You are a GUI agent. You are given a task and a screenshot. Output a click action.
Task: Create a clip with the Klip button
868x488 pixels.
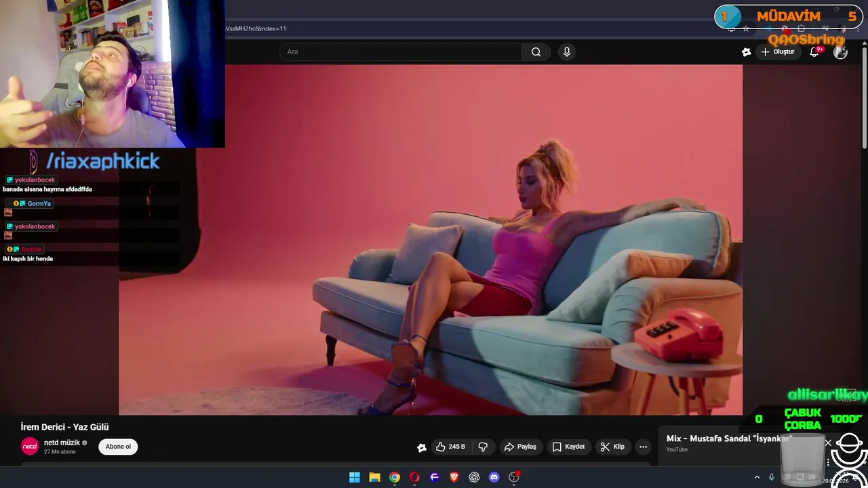coord(612,447)
